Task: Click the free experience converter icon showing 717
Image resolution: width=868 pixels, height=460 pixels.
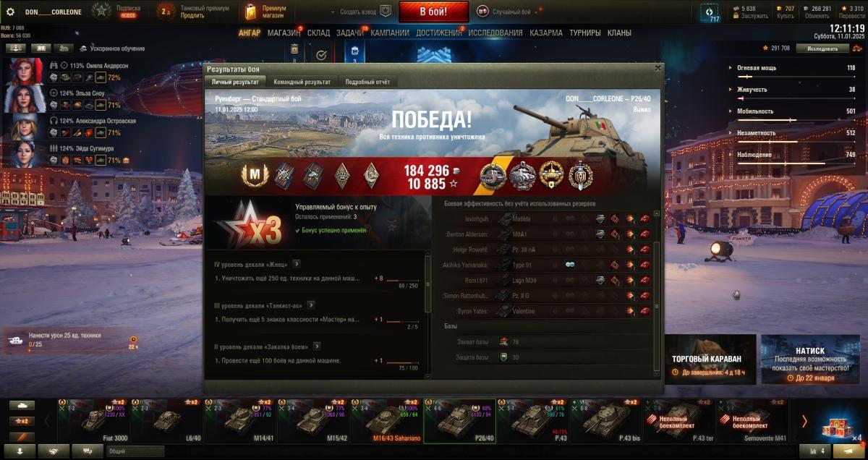Action: tap(714, 14)
